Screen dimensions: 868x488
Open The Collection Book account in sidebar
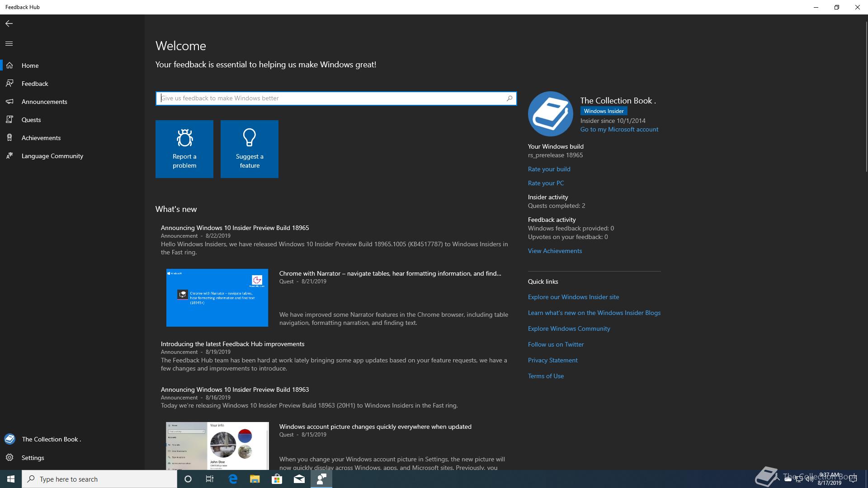pos(72,439)
